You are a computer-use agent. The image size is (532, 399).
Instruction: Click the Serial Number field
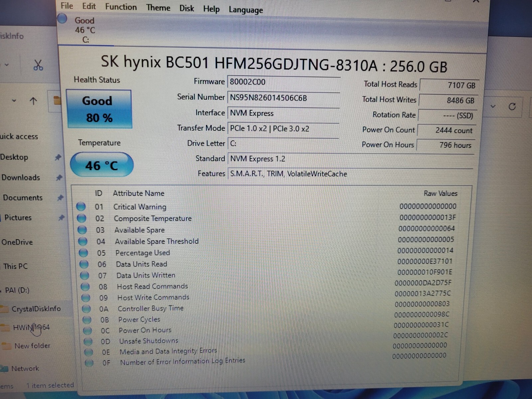pos(283,98)
